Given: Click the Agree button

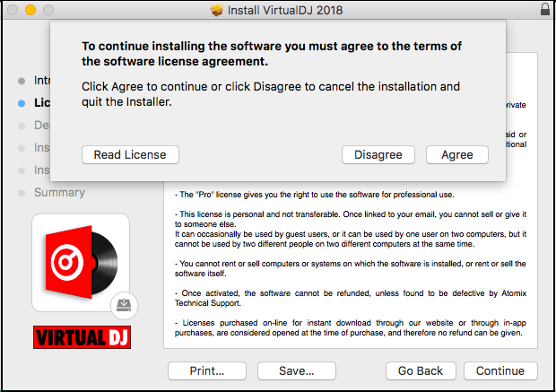Looking at the screenshot, I should coord(457,154).
